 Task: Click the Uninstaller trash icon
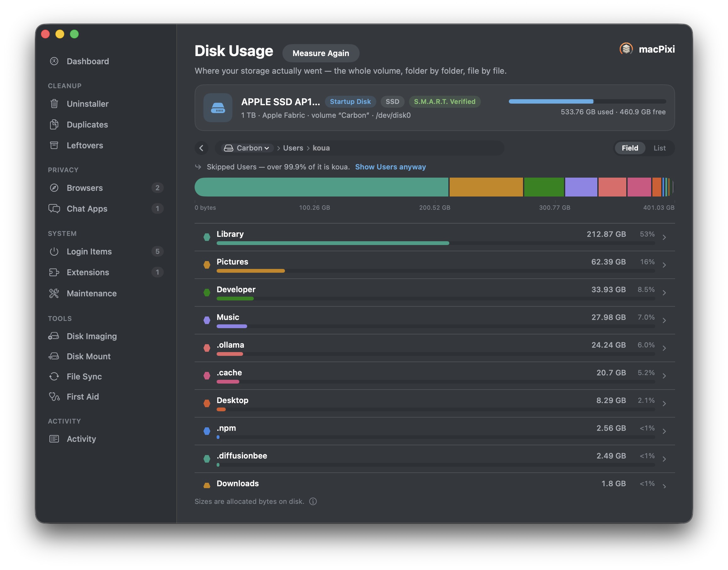tap(54, 104)
